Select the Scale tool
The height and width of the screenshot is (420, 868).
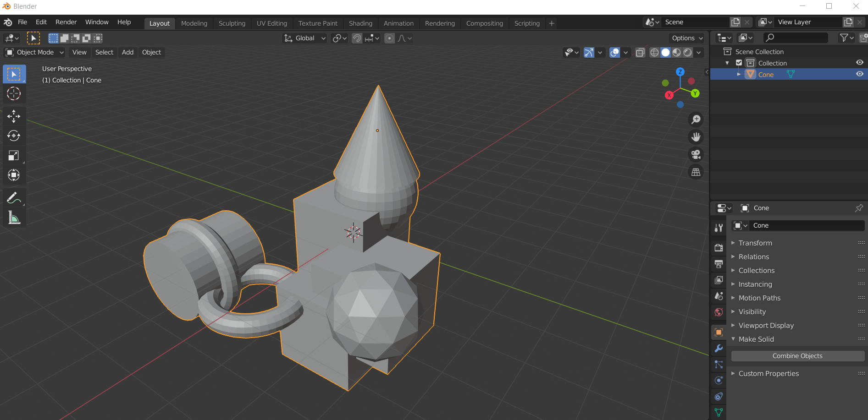point(14,155)
